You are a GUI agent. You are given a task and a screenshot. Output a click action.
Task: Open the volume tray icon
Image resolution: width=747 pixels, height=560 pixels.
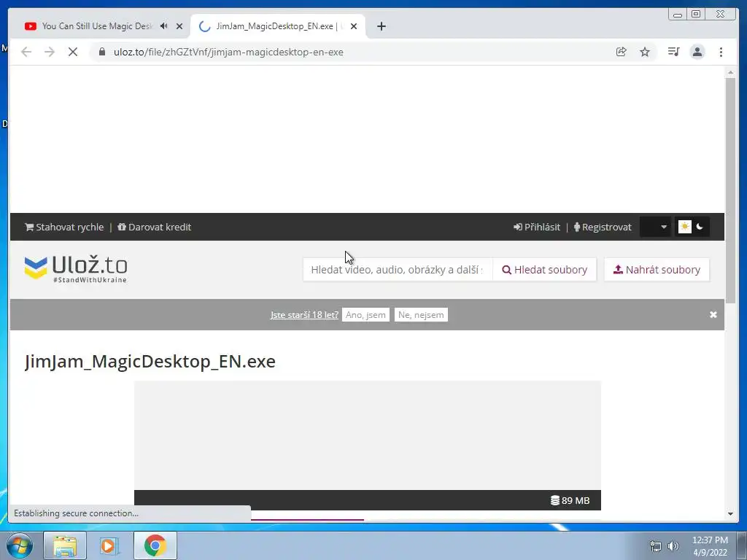point(673,546)
